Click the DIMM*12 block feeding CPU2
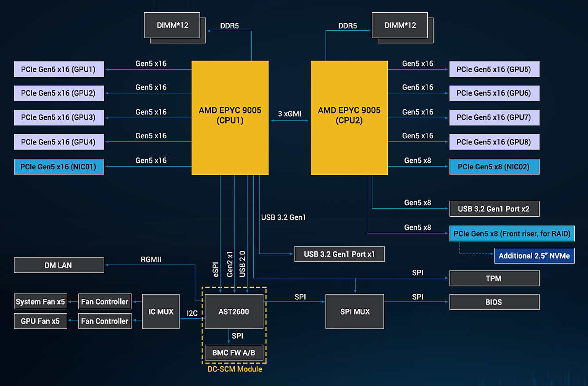The height and width of the screenshot is (386, 588). 400,25
